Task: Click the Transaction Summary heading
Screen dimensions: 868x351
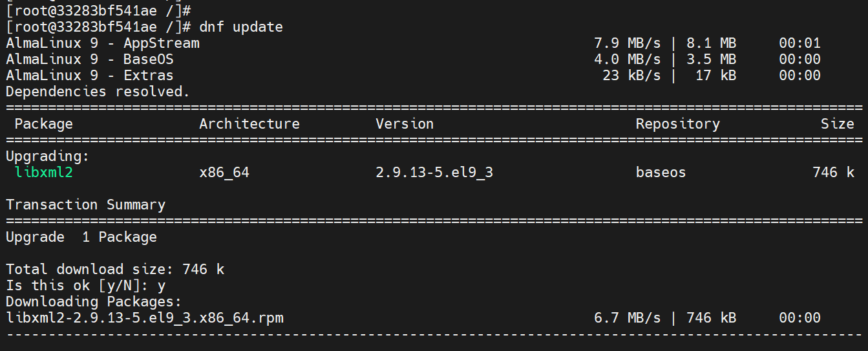Action: pyautogui.click(x=86, y=205)
